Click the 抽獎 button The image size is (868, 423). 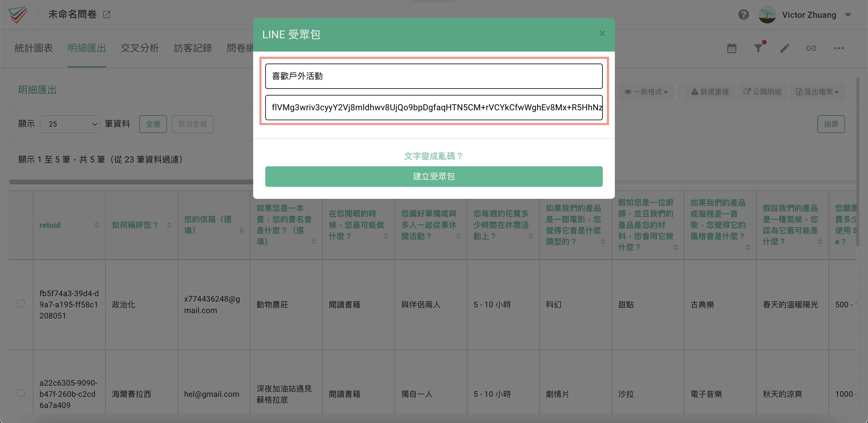(x=831, y=124)
